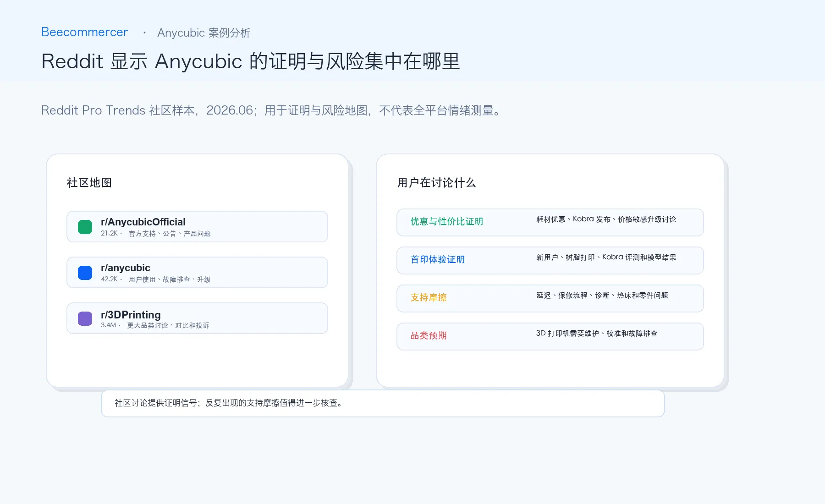Click '新用户、树脂打印、Kobra 评测和模型结果' text
825x504 pixels.
(606, 257)
